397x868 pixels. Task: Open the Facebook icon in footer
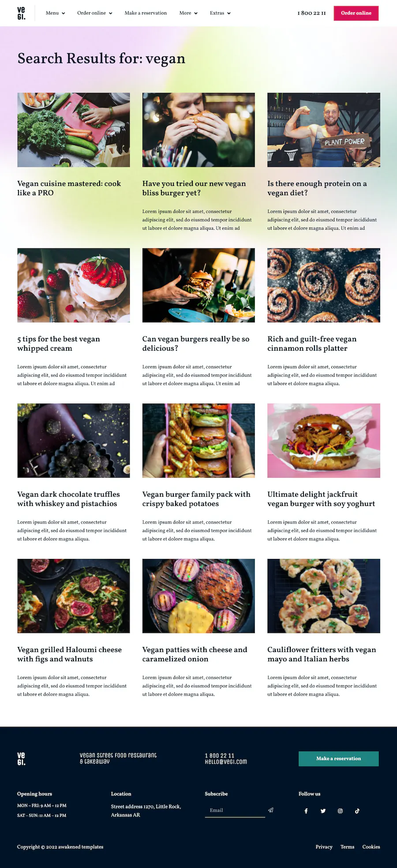[x=306, y=811]
